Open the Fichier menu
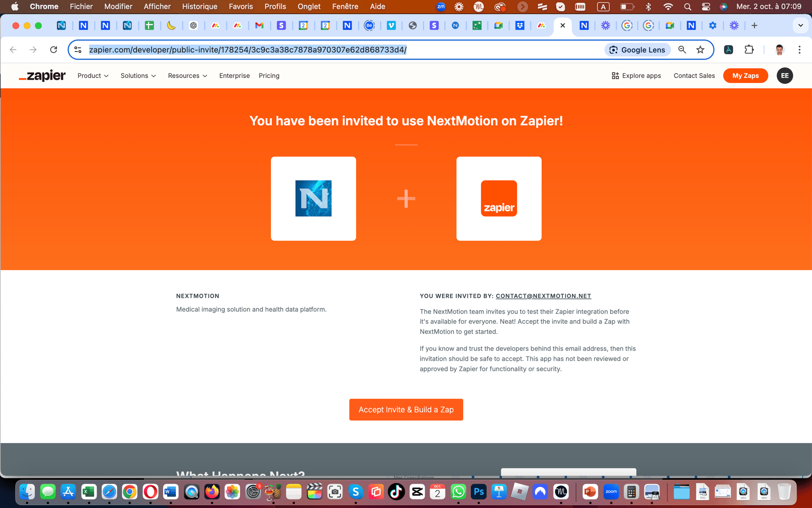The image size is (812, 508). 81,7
